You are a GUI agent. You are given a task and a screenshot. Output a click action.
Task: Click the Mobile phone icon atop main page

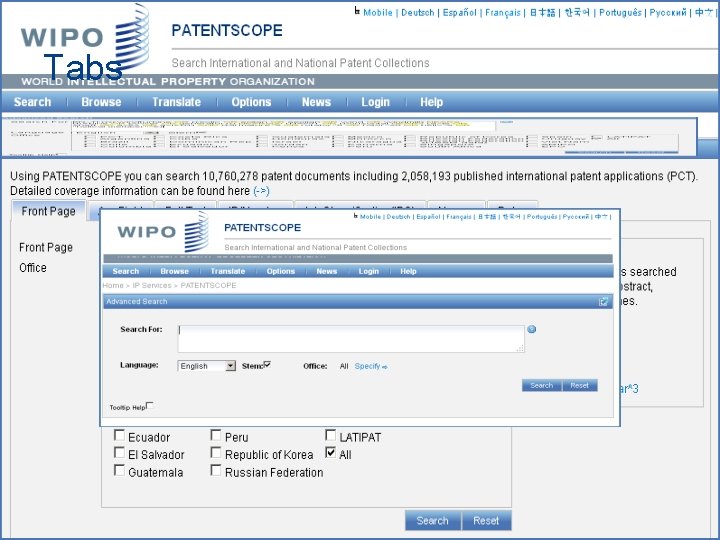pos(357,11)
